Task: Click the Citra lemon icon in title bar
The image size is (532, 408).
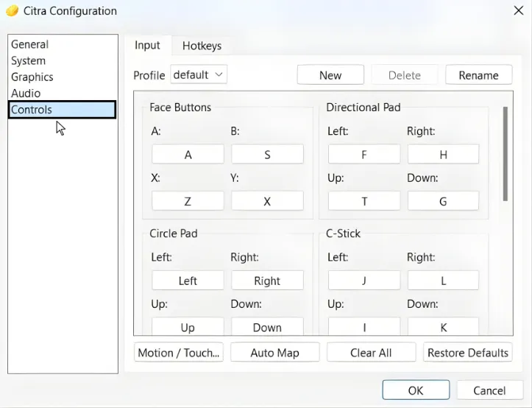Action: pos(13,11)
